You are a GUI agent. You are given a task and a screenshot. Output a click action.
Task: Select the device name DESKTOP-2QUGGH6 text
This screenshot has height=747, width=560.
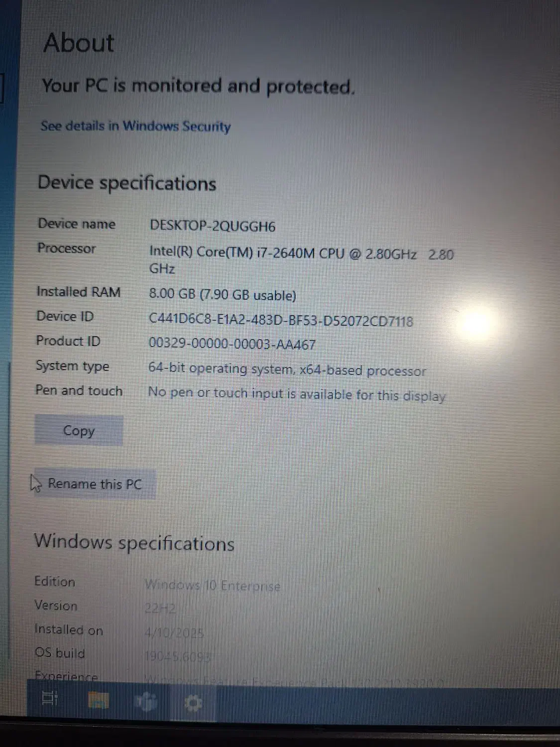pos(213,226)
